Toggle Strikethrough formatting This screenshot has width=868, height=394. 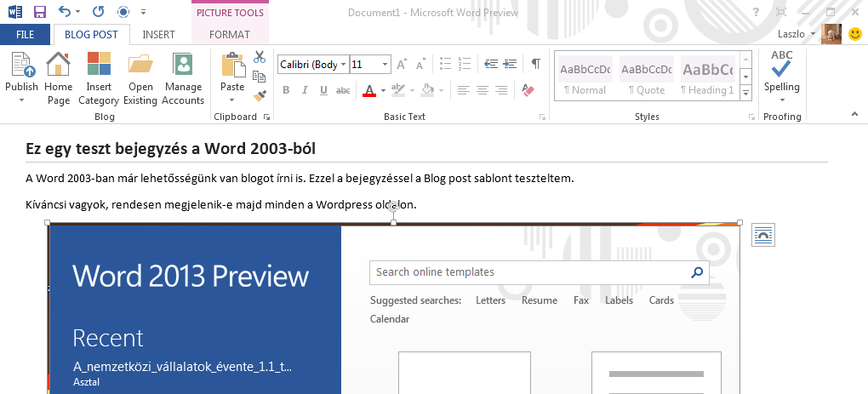point(343,90)
